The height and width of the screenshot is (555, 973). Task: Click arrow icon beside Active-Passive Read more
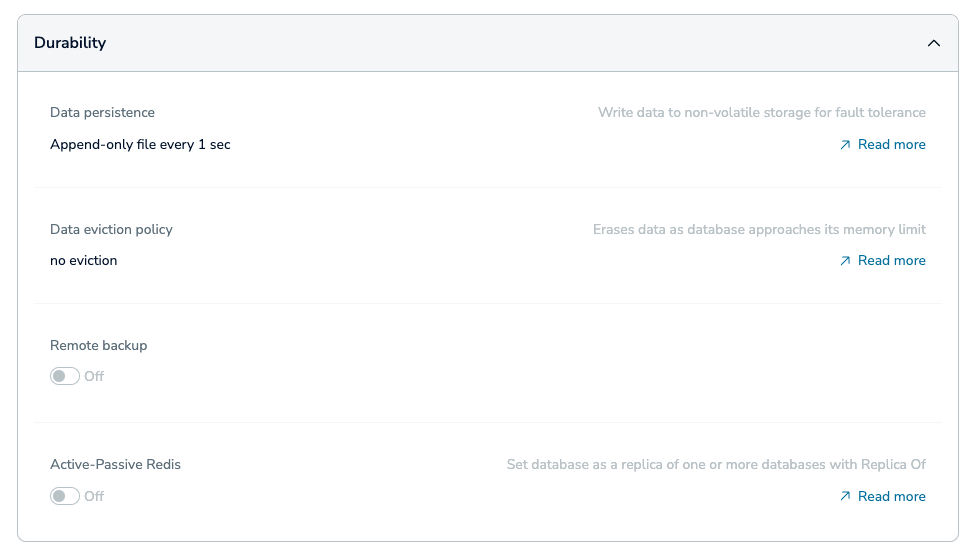845,497
